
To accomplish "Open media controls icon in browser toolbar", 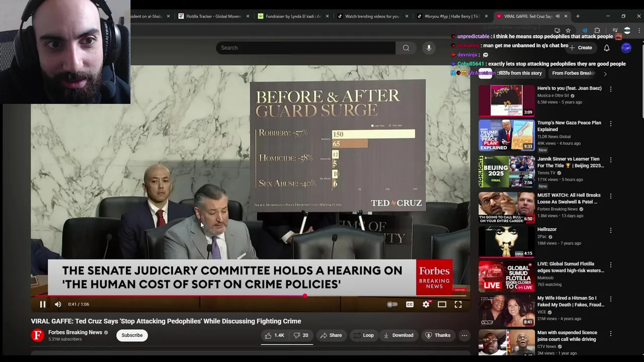I will click(x=615, y=30).
